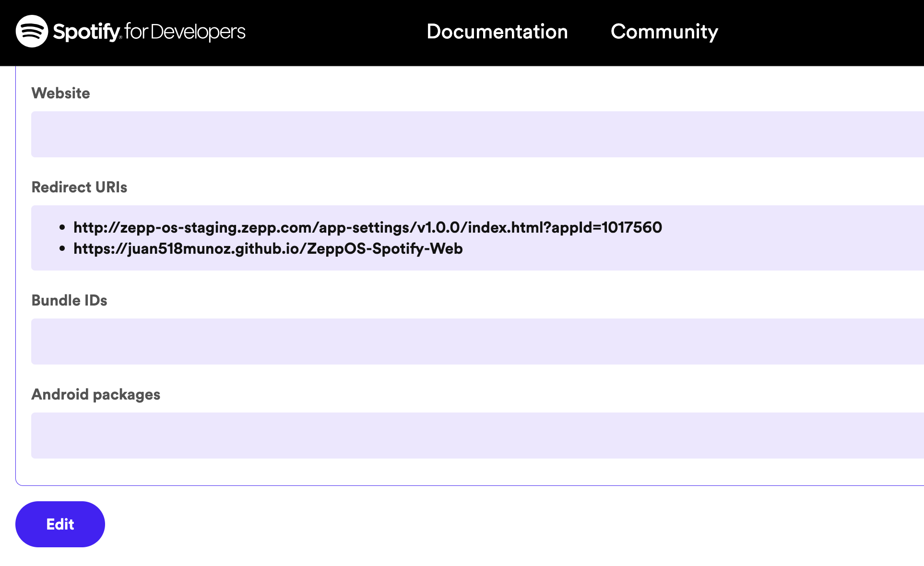Click the Android packages heading

(96, 394)
